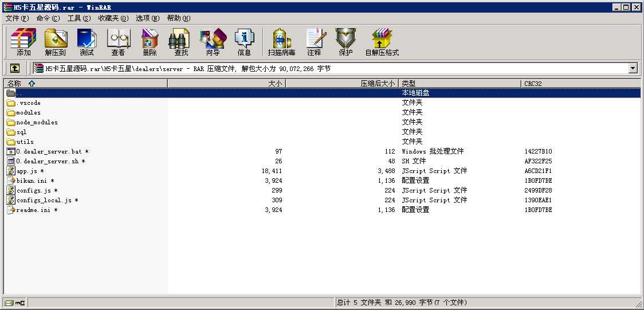
Task: Minimize the WinRAR window
Action: [618, 7]
